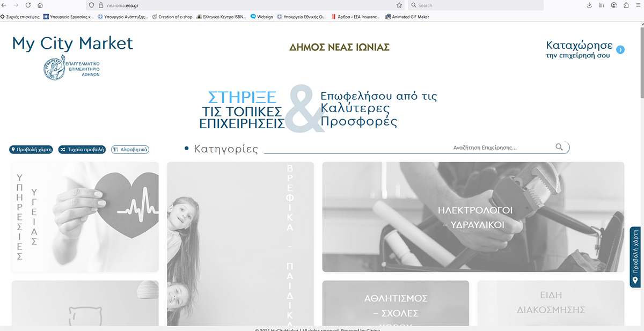Open the Υπουργείο Ανάπτυξης bookmark
This screenshot has width=644, height=331.
[x=123, y=17]
